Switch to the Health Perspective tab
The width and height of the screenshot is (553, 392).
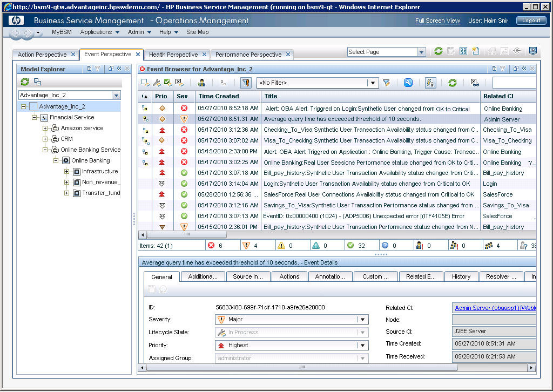173,55
